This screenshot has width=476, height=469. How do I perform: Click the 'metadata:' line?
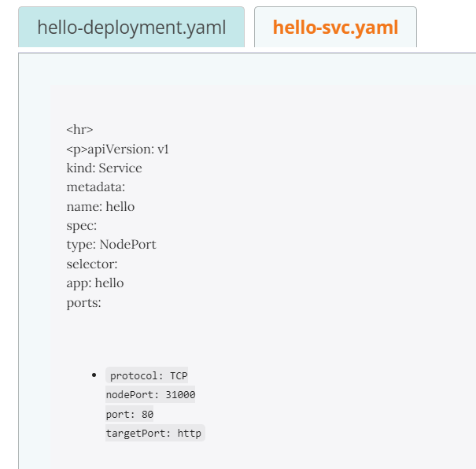point(96,187)
